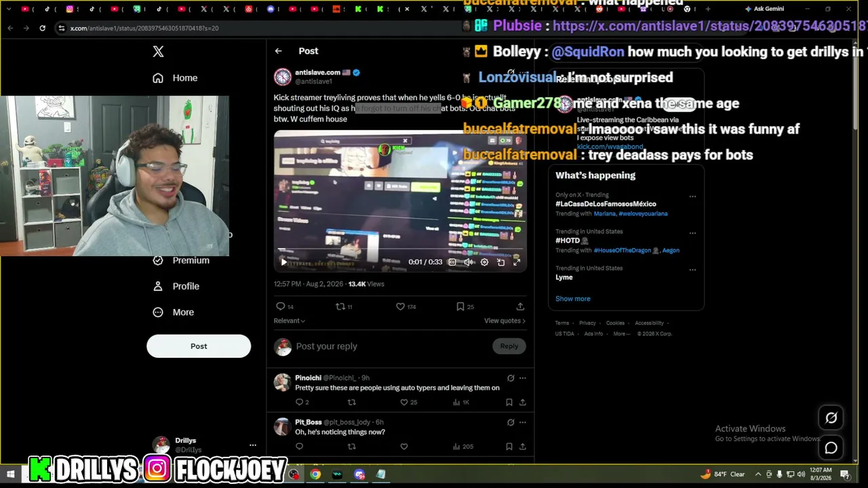Open the Home page in the sidebar
The width and height of the screenshot is (868, 488).
(175, 78)
